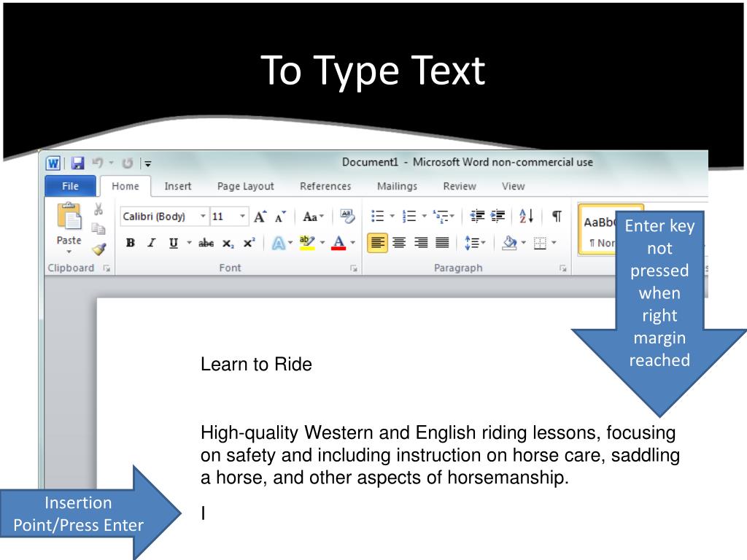The width and height of the screenshot is (747, 560).
Task: Align text right
Action: pyautogui.click(x=421, y=243)
